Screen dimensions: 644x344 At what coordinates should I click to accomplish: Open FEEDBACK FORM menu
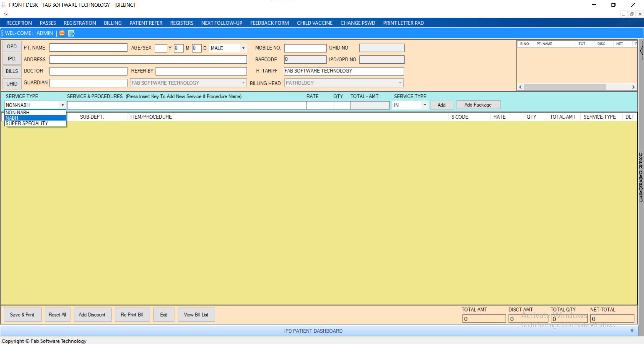coord(270,23)
